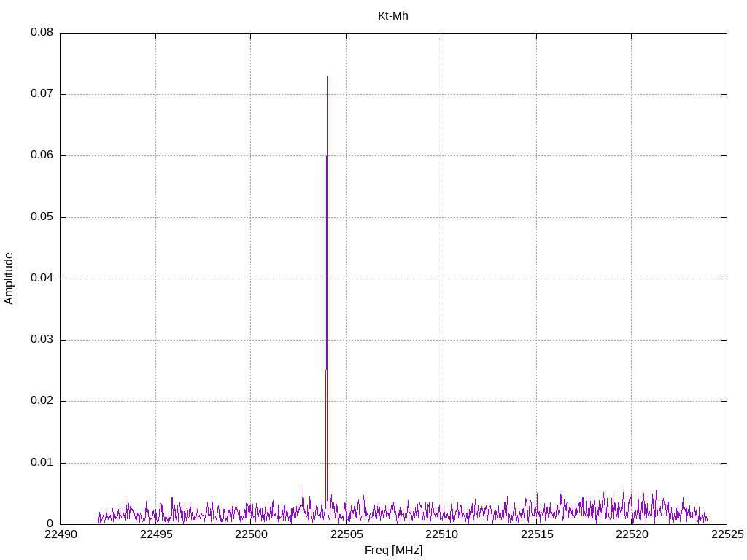Pick the 22510 frequency tick label

click(x=441, y=535)
